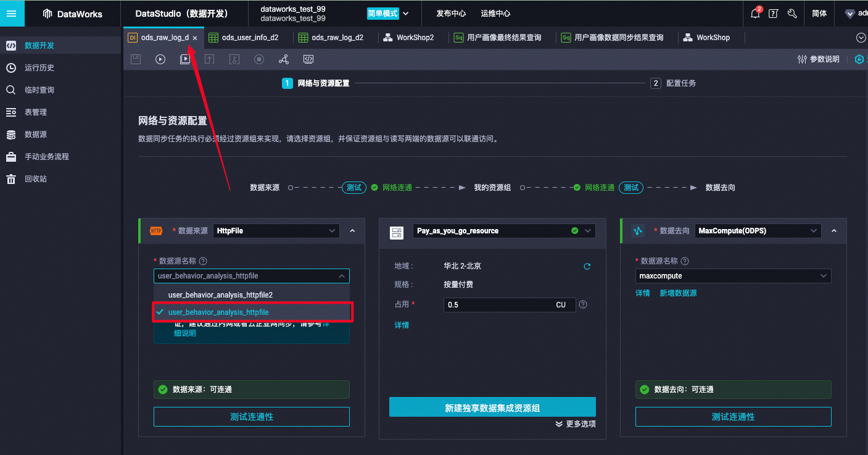Click 测试 next to 数据去向
This screenshot has width=868, height=455.
pos(631,188)
